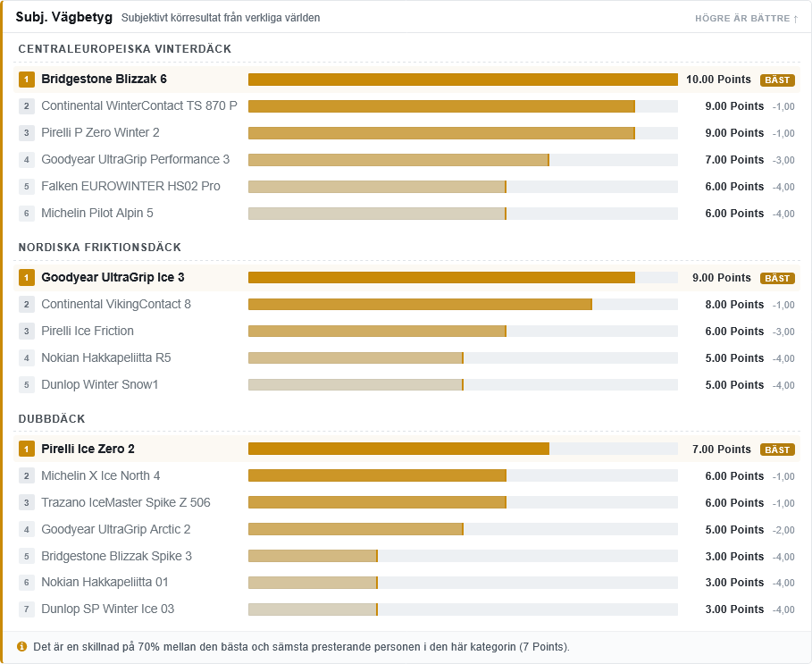Click the Dubbdäck section header
812x664 pixels.
[x=52, y=418]
